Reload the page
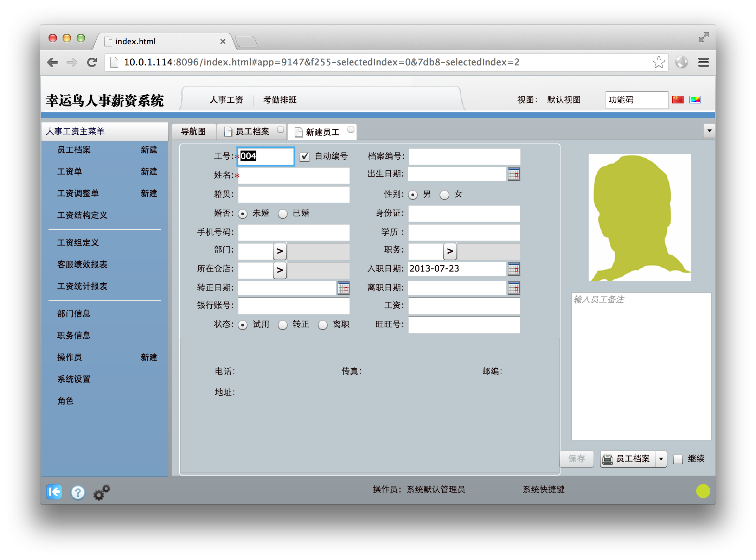756x560 pixels. [92, 63]
